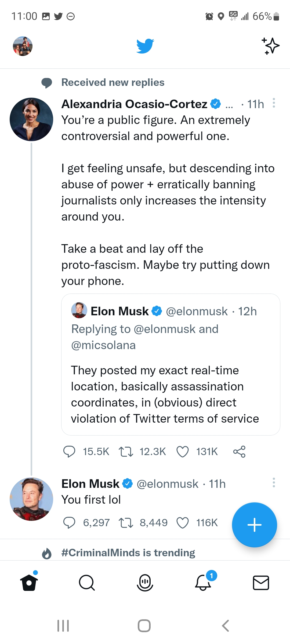Like the Ocasio-Cortez tweet
This screenshot has width=290, height=644.
(183, 451)
